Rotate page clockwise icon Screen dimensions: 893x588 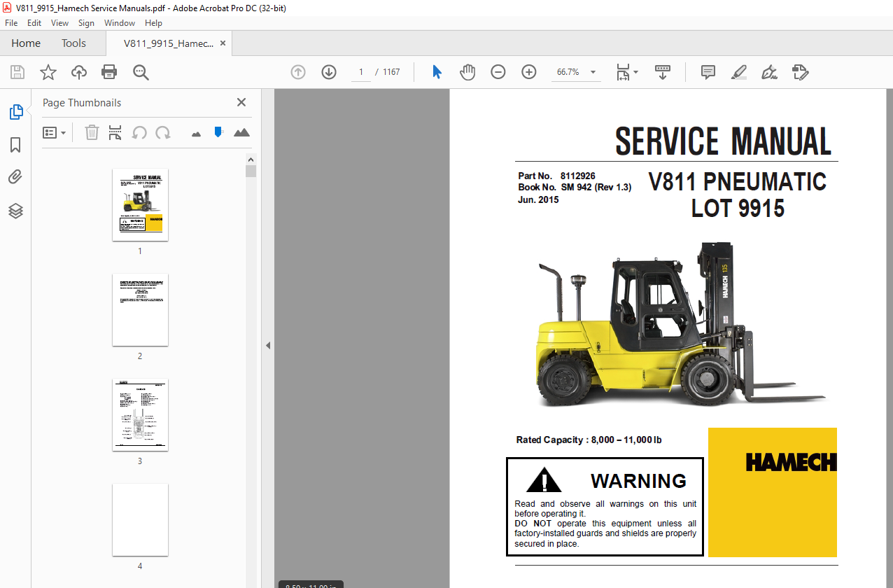(163, 132)
